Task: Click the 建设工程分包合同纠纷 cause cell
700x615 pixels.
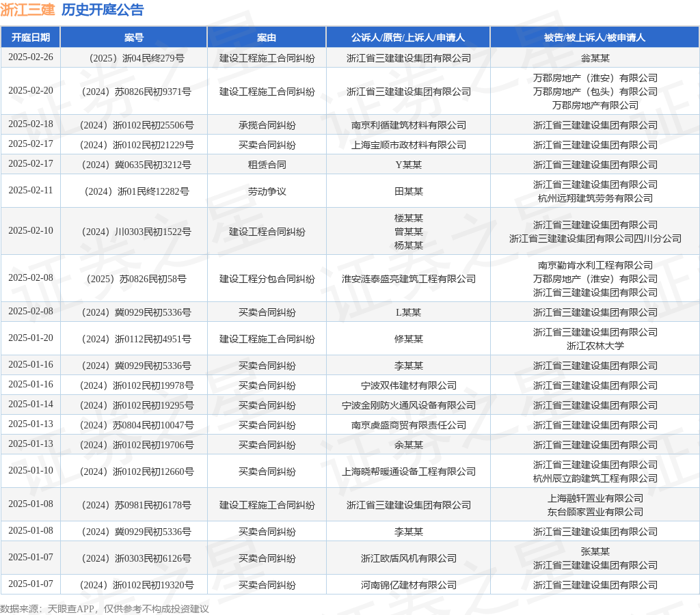Action: [267, 279]
